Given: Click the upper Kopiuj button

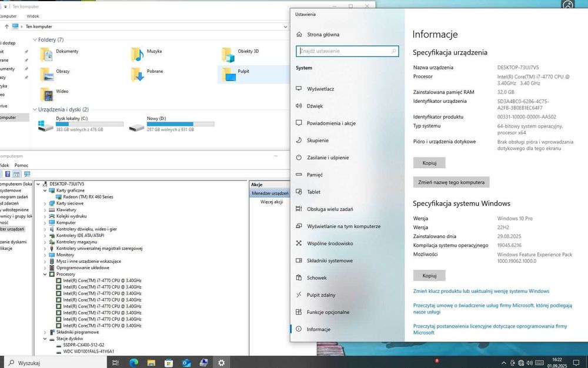Looking at the screenshot, I should 429,163.
